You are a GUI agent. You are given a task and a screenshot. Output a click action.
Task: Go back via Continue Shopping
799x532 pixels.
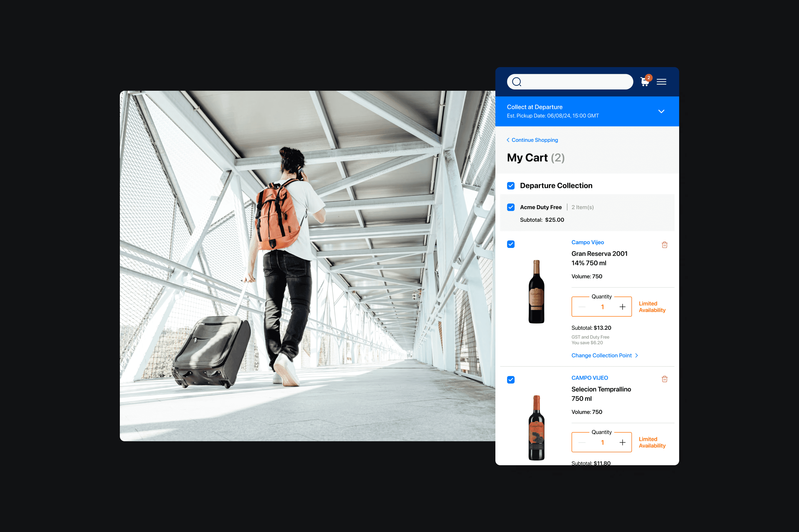click(532, 140)
